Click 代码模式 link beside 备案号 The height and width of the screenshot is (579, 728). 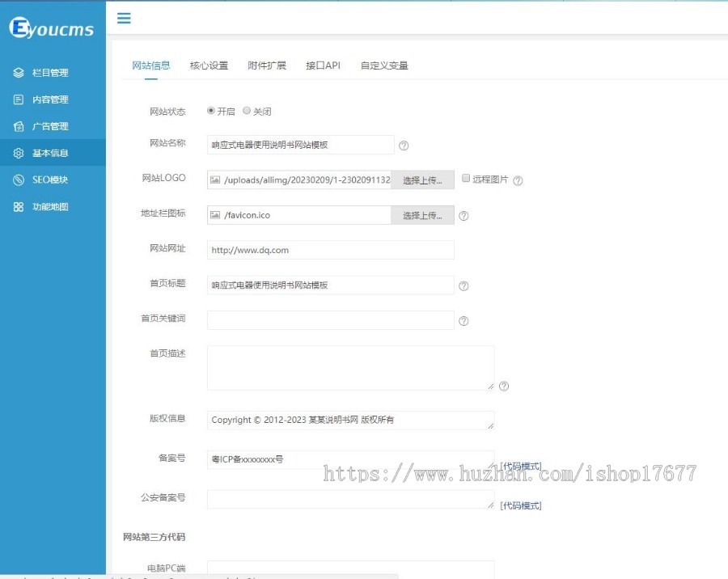point(520,466)
